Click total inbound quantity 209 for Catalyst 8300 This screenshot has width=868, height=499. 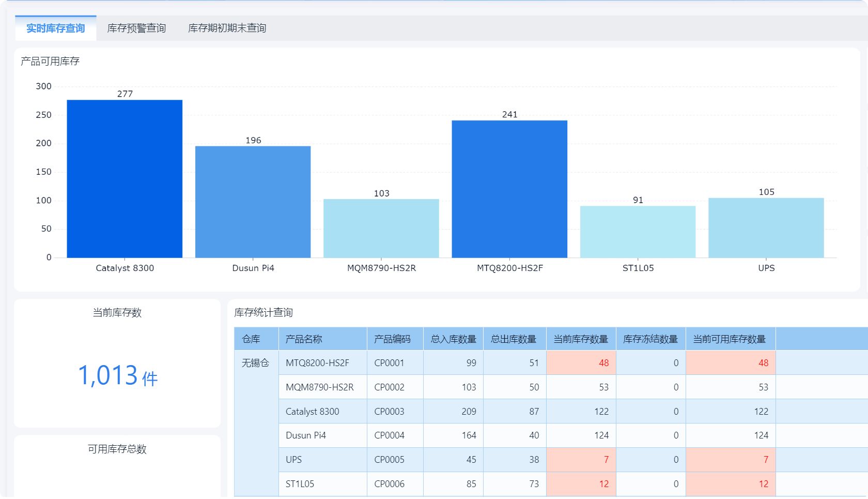[469, 412]
